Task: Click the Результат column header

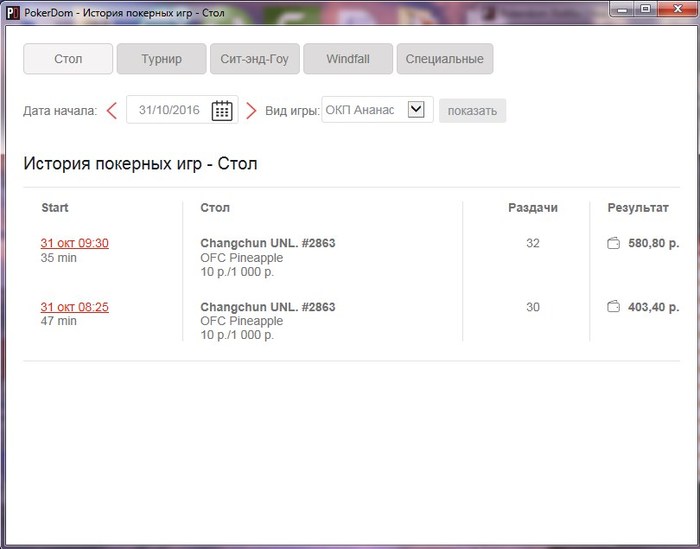Action: [x=638, y=208]
